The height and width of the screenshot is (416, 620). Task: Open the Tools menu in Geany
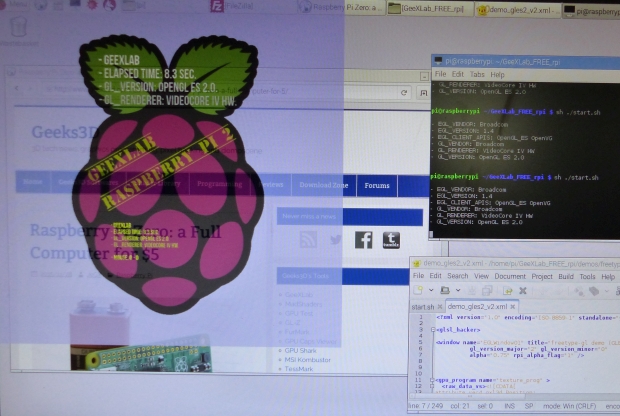(587, 277)
